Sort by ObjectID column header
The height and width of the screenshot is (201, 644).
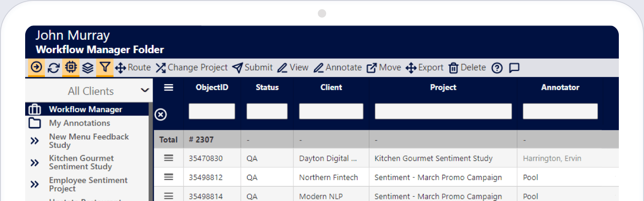pyautogui.click(x=212, y=88)
